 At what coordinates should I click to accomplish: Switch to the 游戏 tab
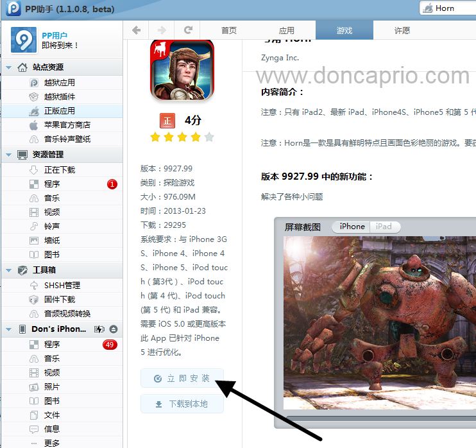344,30
